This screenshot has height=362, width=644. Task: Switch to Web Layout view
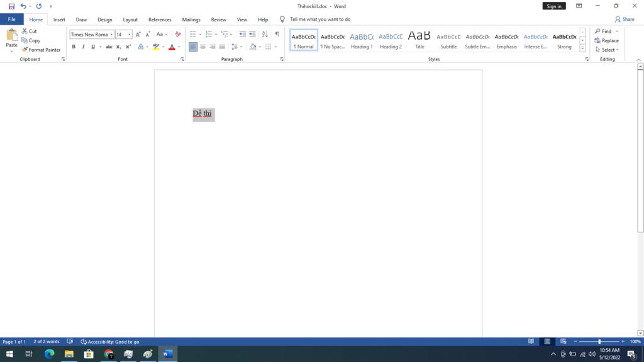[x=563, y=341]
